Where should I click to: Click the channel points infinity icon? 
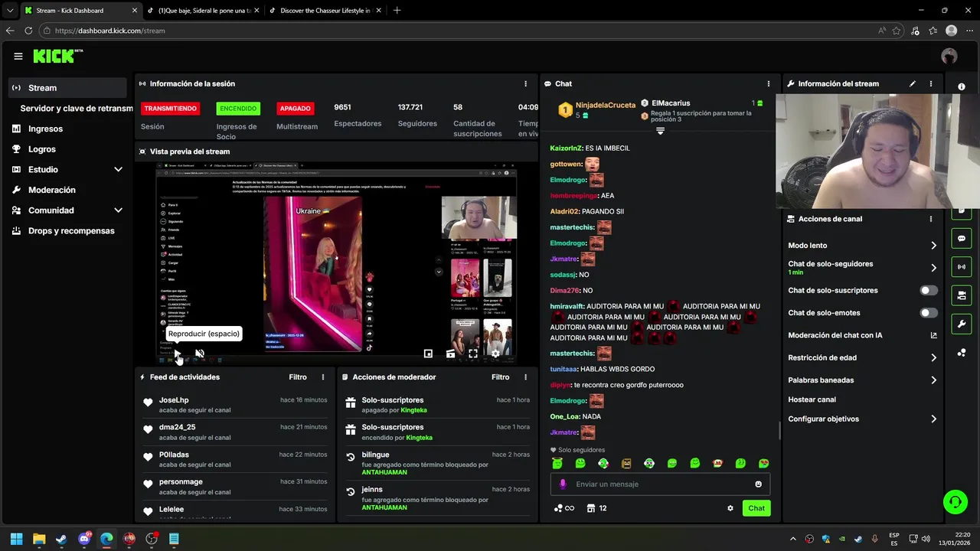click(x=564, y=508)
